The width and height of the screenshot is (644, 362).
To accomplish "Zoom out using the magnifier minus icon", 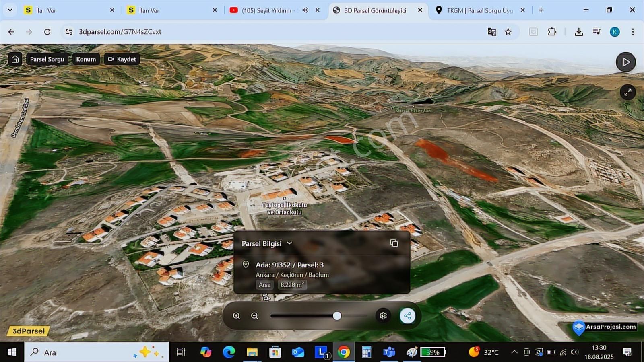I will point(255,316).
